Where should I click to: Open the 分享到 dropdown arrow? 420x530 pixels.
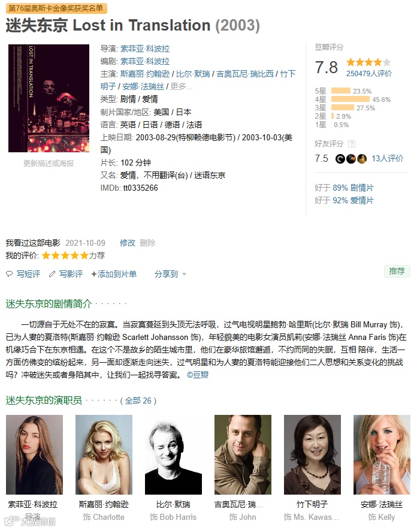tap(184, 274)
